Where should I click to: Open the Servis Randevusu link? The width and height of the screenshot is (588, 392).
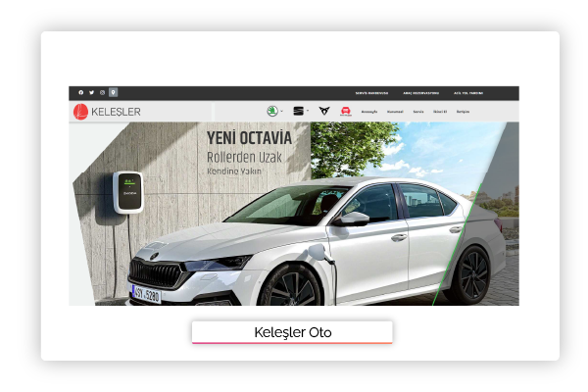pyautogui.click(x=371, y=93)
